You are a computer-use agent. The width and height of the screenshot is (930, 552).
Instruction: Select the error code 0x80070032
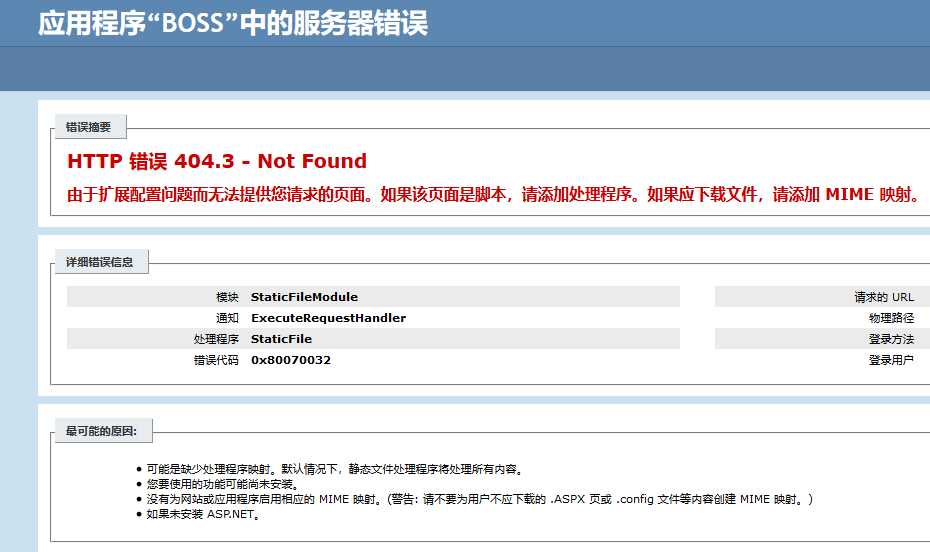point(291,360)
